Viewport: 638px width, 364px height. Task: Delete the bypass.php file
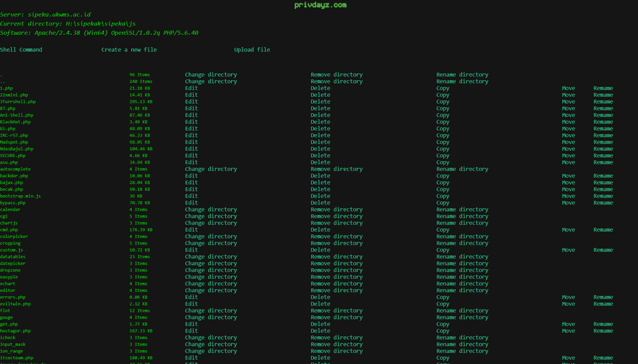pyautogui.click(x=320, y=203)
